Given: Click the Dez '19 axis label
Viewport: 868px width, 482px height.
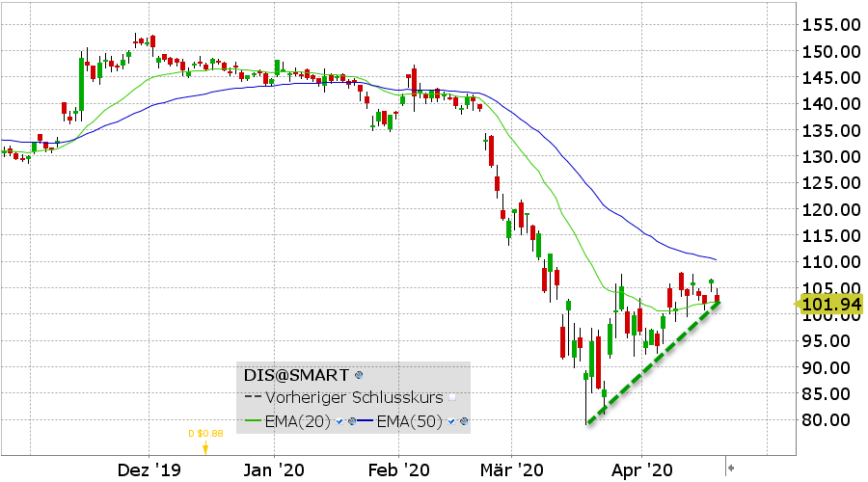Looking at the screenshot, I should coord(149,470).
